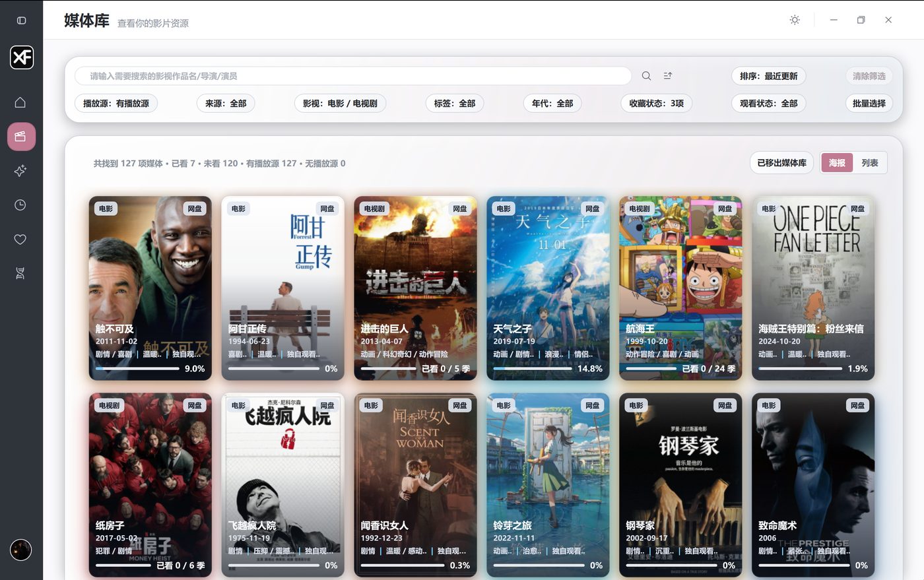Click the 已看 0 / 5 季 text
Image resolution: width=924 pixels, height=580 pixels.
click(x=446, y=369)
